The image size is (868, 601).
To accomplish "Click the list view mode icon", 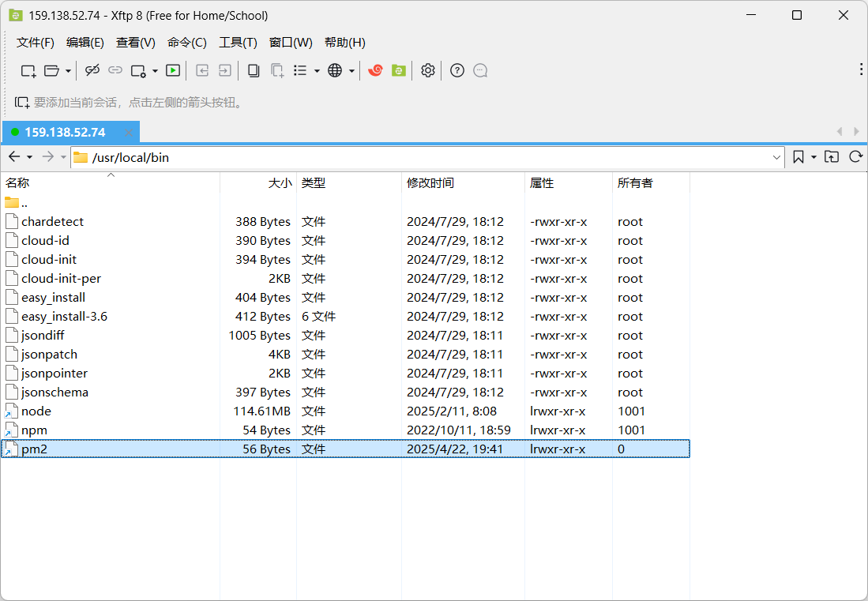I will 300,70.
